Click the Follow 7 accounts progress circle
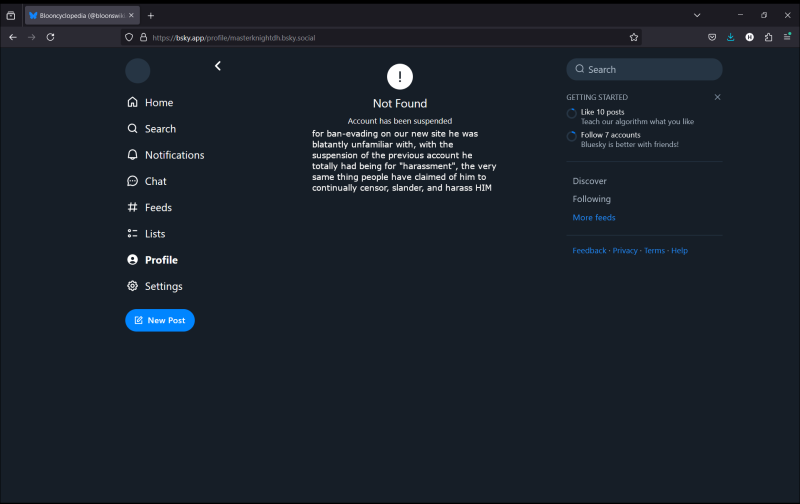Viewport: 800px width, 504px height. click(x=571, y=136)
